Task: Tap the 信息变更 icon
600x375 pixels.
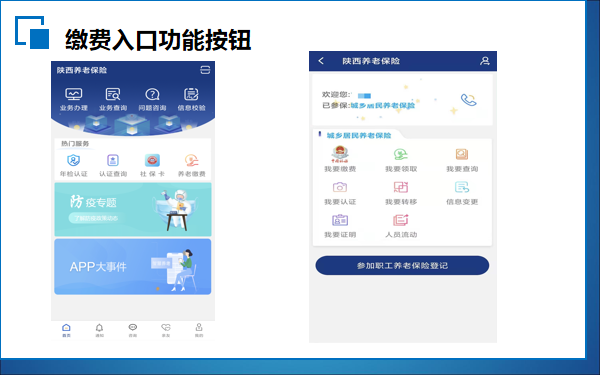Action: [x=462, y=192]
